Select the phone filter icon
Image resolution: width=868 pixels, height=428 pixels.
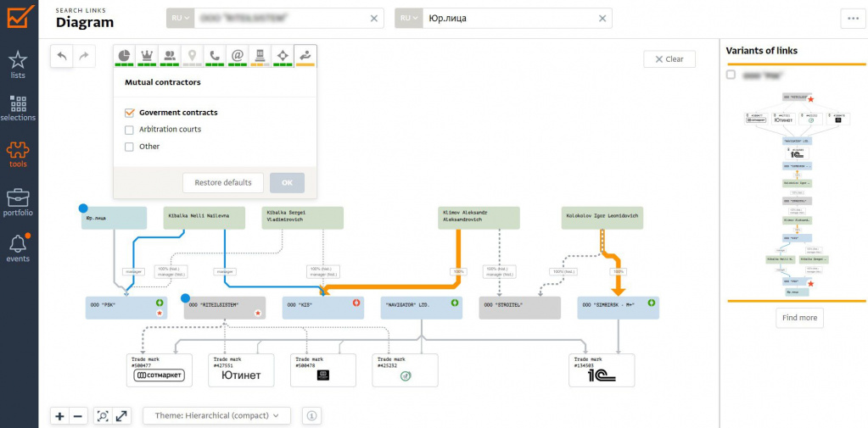215,55
